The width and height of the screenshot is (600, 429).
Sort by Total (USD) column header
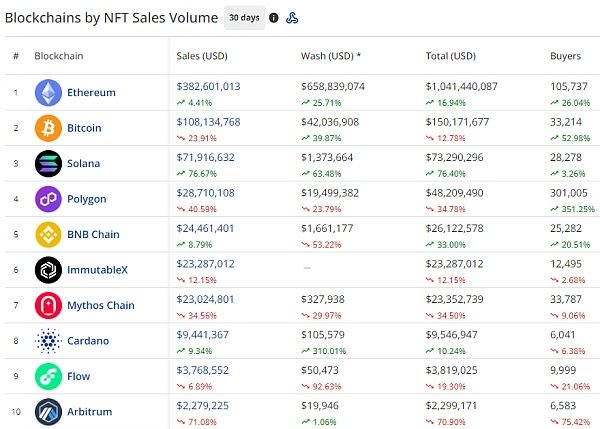451,56
